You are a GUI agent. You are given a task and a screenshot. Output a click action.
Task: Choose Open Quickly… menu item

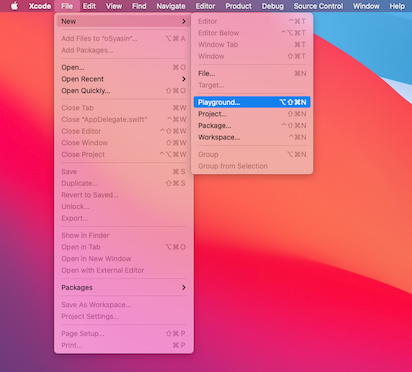pos(124,91)
